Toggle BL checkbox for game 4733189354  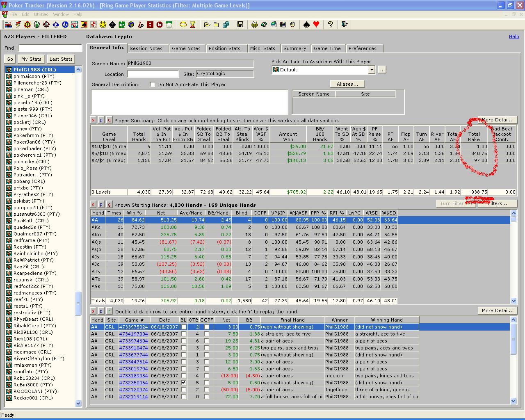(184, 376)
